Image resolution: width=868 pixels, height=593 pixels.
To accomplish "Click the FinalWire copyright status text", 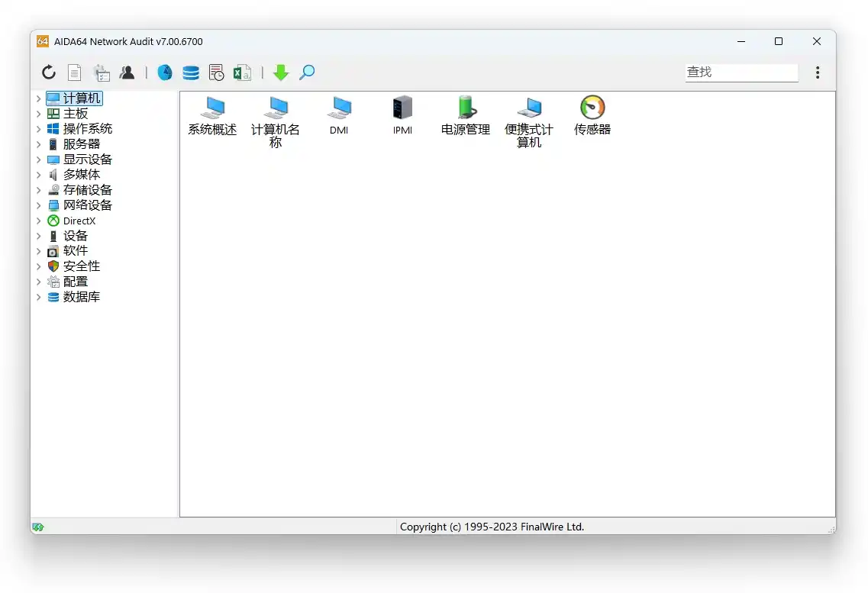I will (492, 527).
